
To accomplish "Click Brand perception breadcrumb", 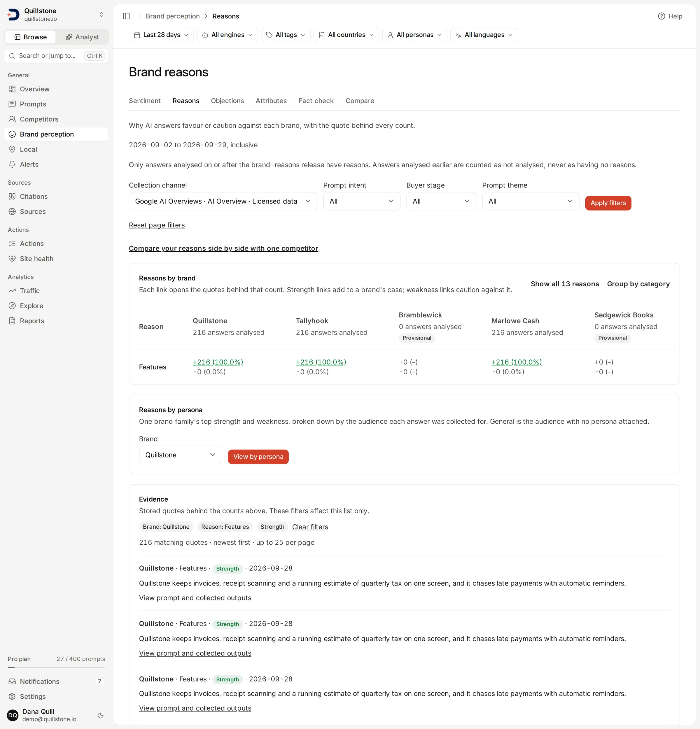I will click(173, 16).
